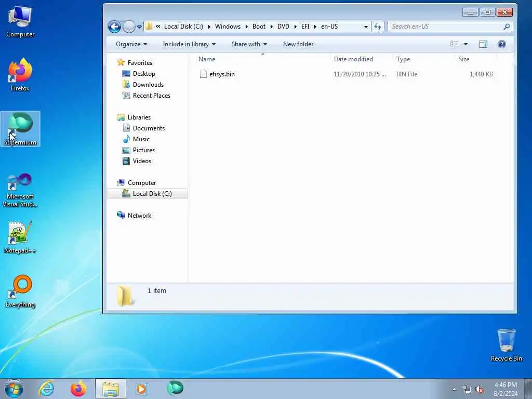The image size is (532, 399).
Task: Select the Everything desktop shortcut
Action: coord(20,291)
